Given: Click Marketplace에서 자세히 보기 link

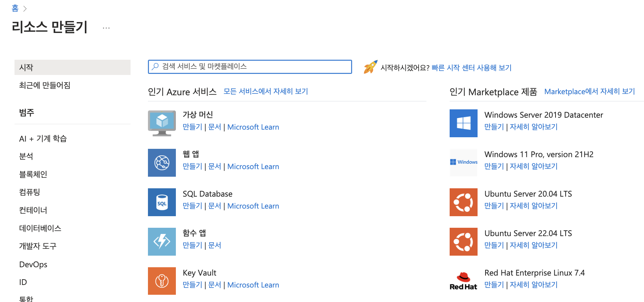Looking at the screenshot, I should [x=590, y=92].
